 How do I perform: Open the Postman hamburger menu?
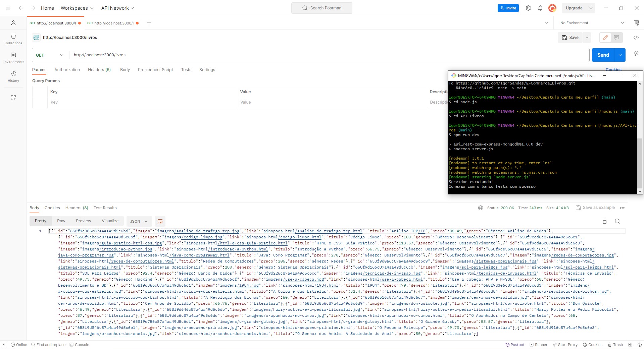(x=8, y=8)
